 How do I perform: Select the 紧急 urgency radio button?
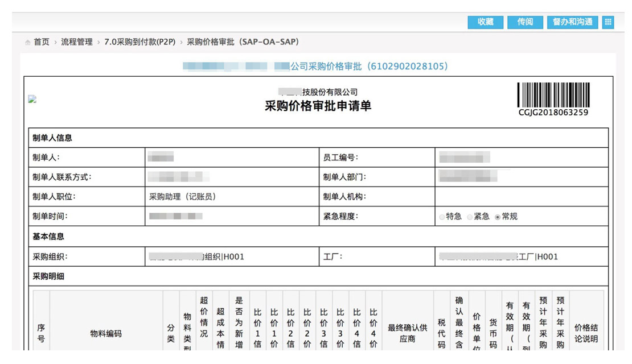[470, 217]
